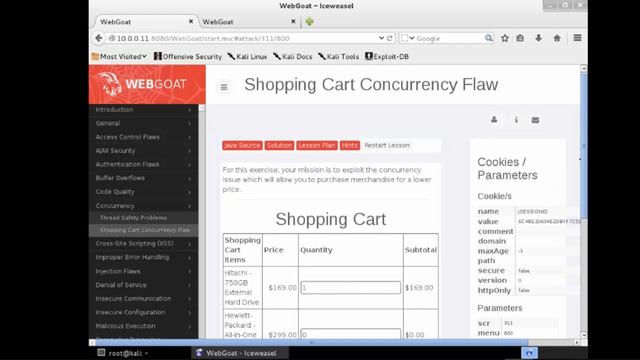Click the $169.00 subtotal cell

click(420, 287)
